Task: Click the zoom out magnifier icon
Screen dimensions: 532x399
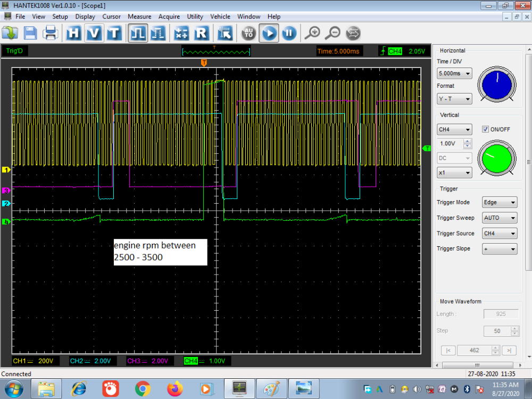Action: tap(332, 34)
